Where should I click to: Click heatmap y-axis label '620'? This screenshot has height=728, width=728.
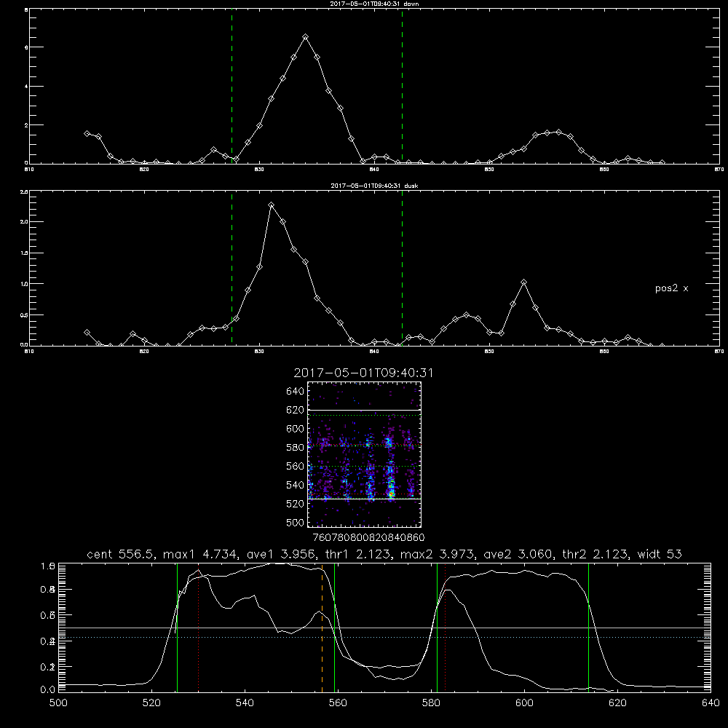click(x=296, y=410)
